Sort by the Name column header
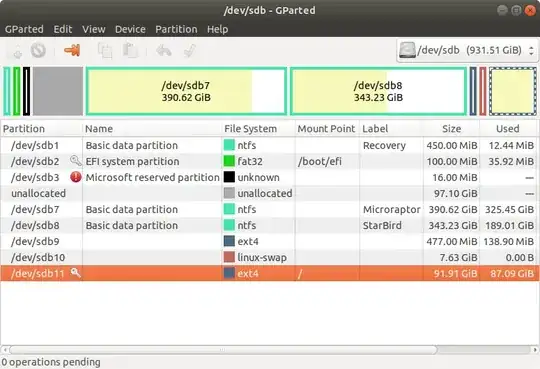Viewport: 540px width, 369px height. [x=152, y=129]
